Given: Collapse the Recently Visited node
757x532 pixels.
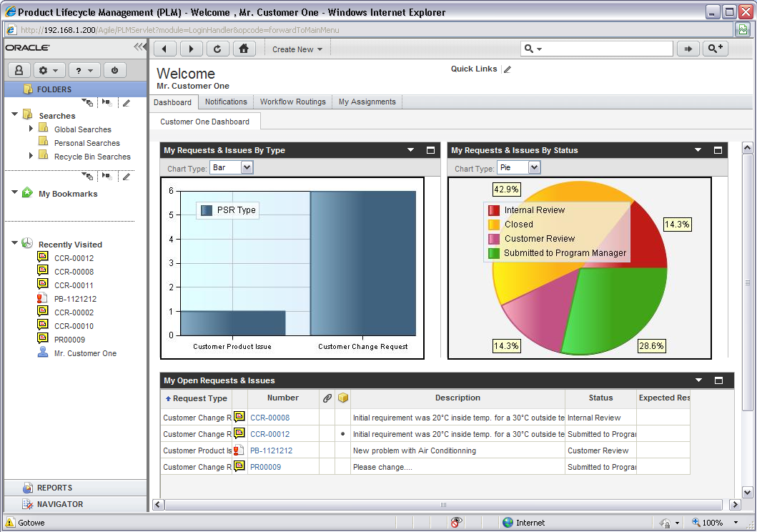Looking at the screenshot, I should (14, 243).
